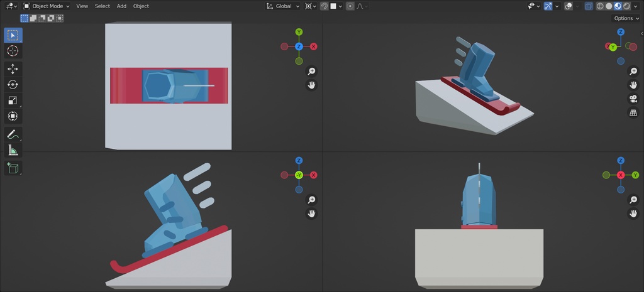Click the pan hand in the front view
Image resolution: width=644 pixels, height=292 pixels.
tap(312, 214)
